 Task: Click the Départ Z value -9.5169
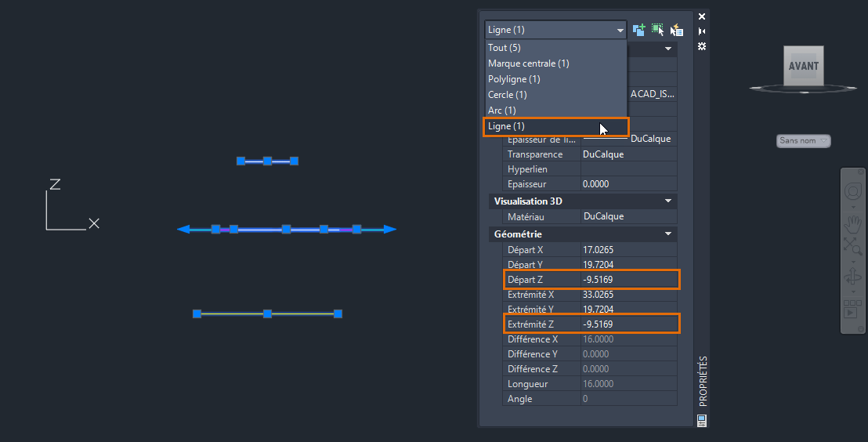pyautogui.click(x=629, y=280)
